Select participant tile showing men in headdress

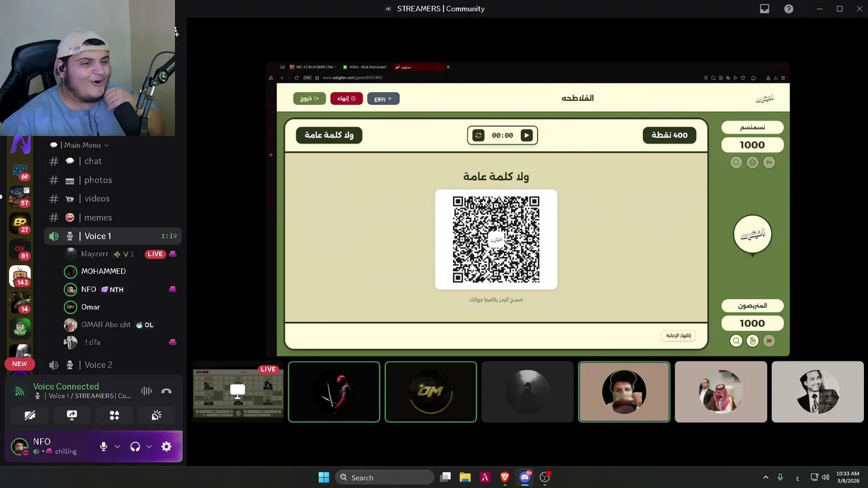[x=721, y=392]
